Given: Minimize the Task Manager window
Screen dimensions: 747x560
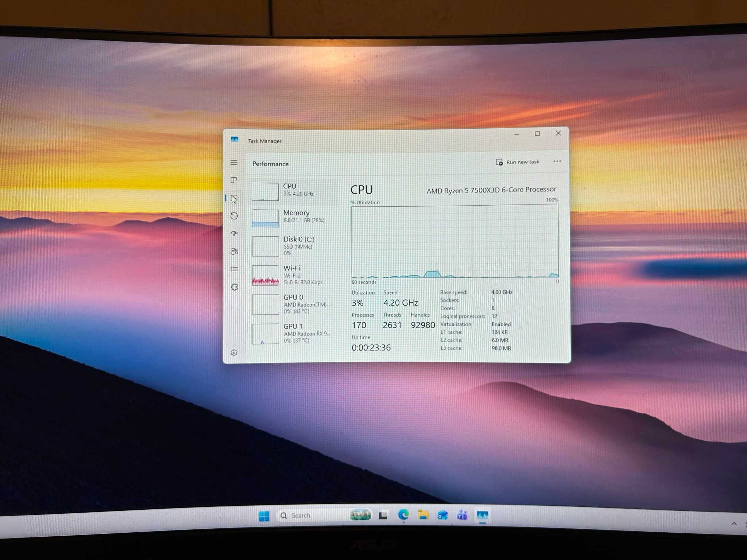Looking at the screenshot, I should coord(517,134).
